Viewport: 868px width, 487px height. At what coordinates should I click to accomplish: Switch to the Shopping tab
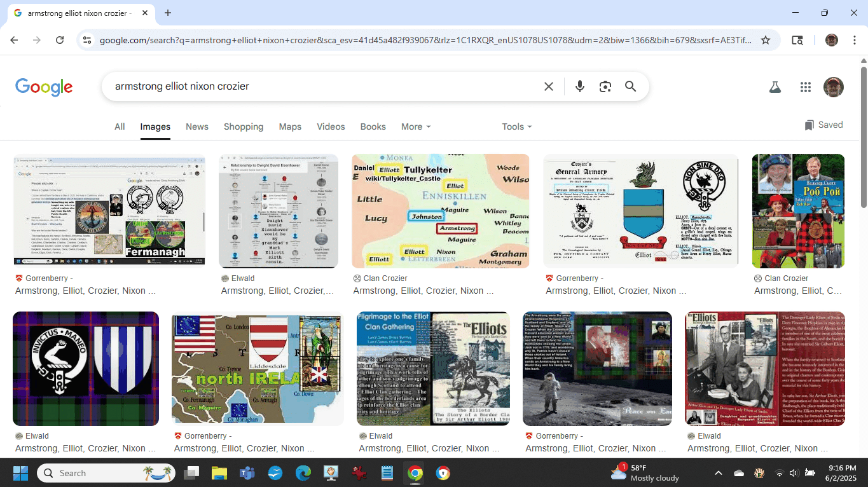pyautogui.click(x=244, y=127)
